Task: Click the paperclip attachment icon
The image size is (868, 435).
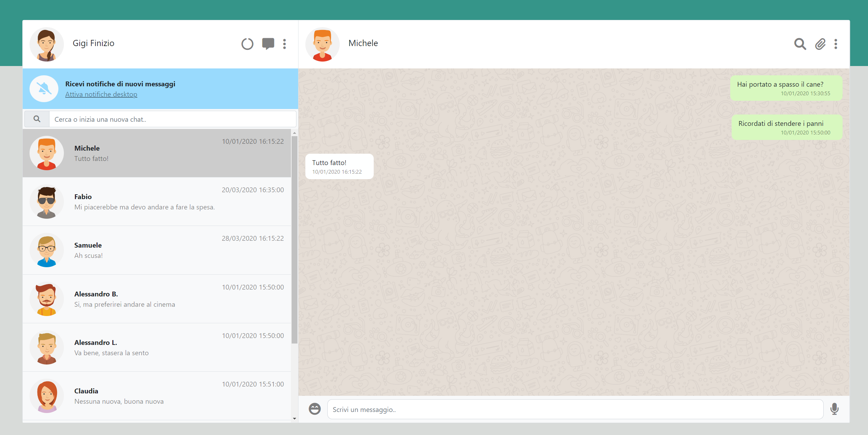Action: click(820, 44)
